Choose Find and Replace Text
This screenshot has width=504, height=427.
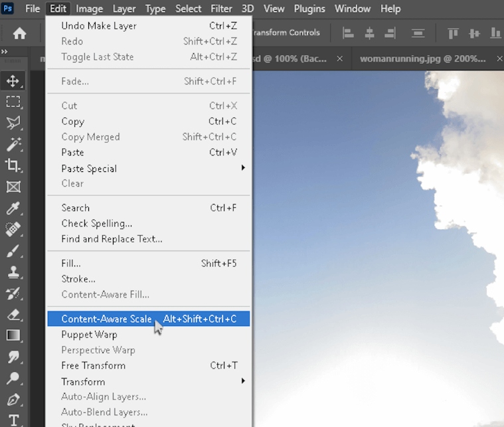(x=149, y=238)
